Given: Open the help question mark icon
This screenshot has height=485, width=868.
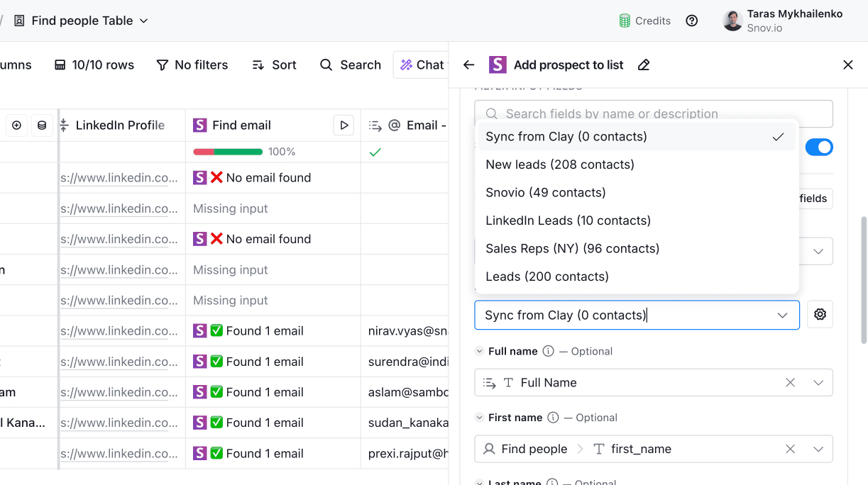Looking at the screenshot, I should [x=691, y=21].
